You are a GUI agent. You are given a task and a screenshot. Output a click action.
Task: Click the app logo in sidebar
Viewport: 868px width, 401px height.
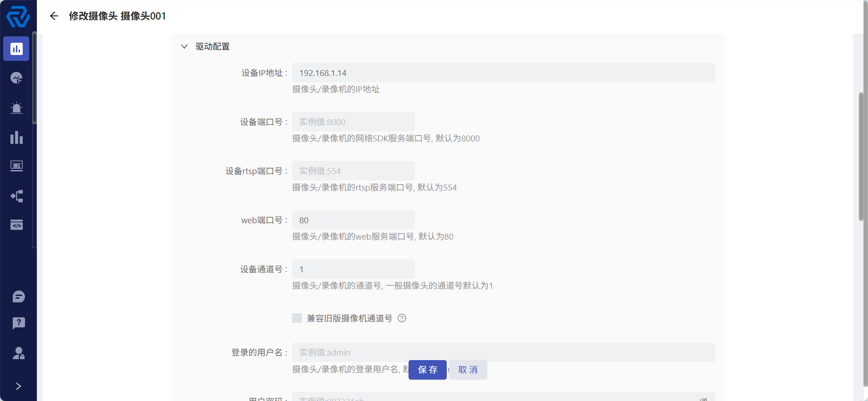coord(18,17)
